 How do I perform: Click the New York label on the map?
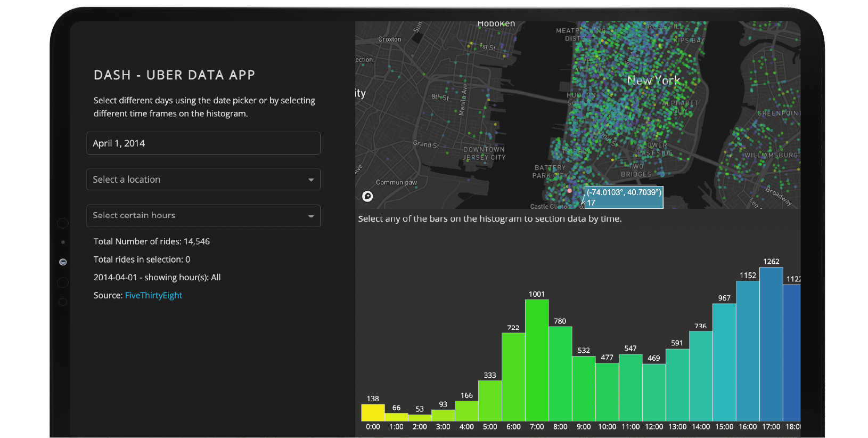pos(653,80)
